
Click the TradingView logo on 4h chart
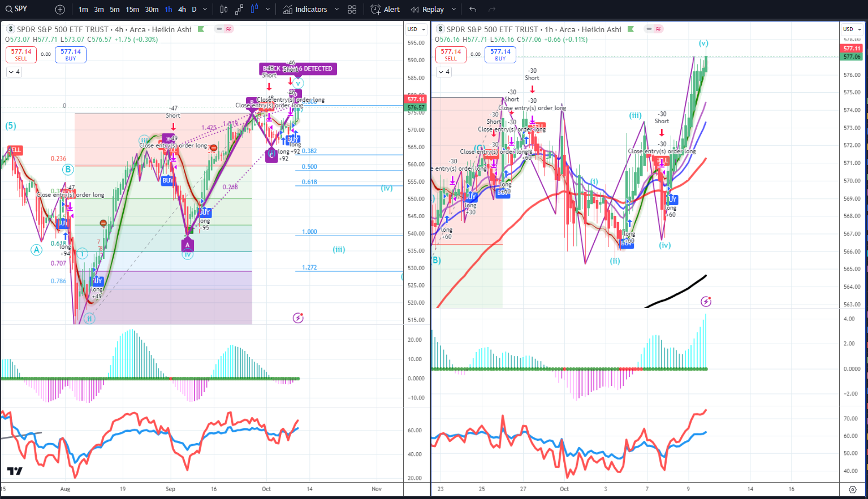pyautogui.click(x=15, y=471)
